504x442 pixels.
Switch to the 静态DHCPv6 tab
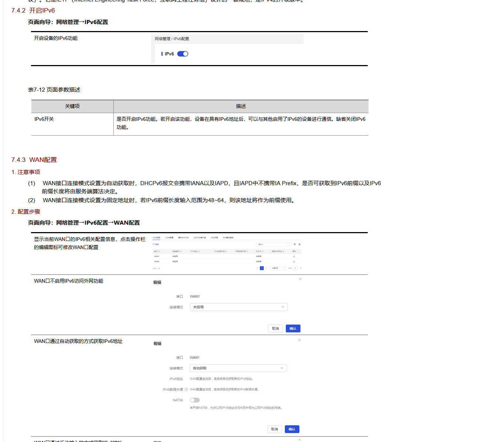pos(184,238)
